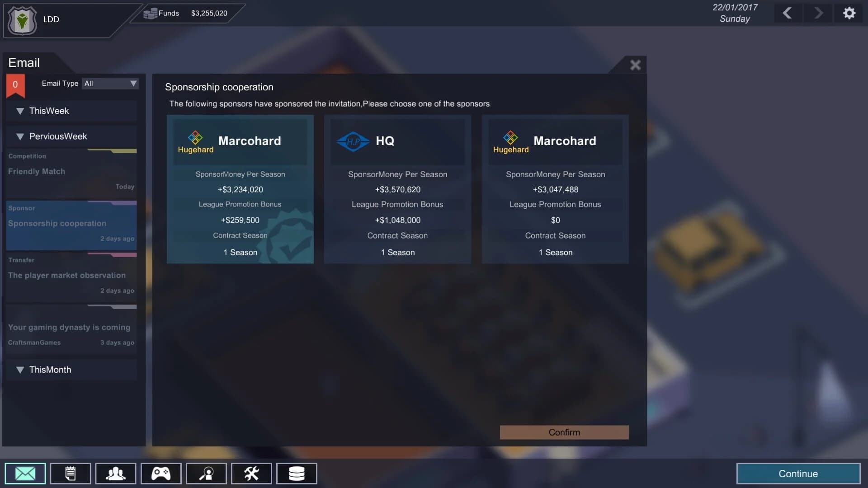868x488 pixels.
Task: Open the team roster icon
Action: pos(115,473)
